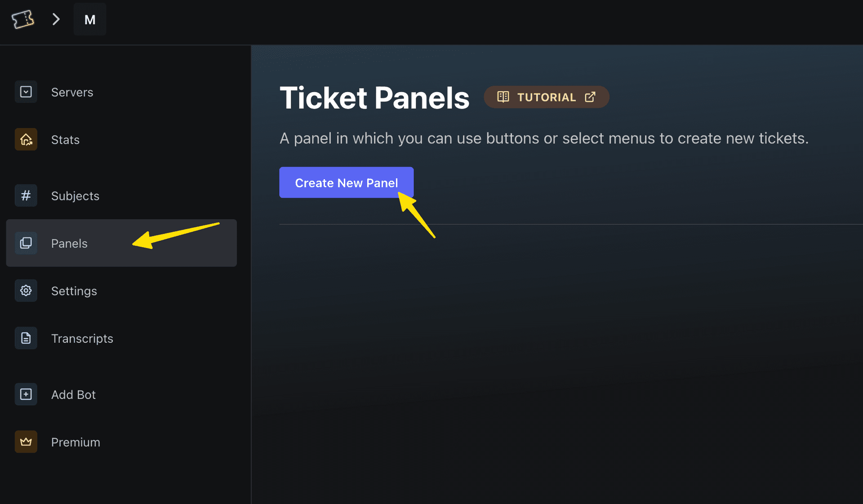Click the external-link arrow on the TUTORIAL badge
The image size is (863, 504).
pyautogui.click(x=590, y=97)
